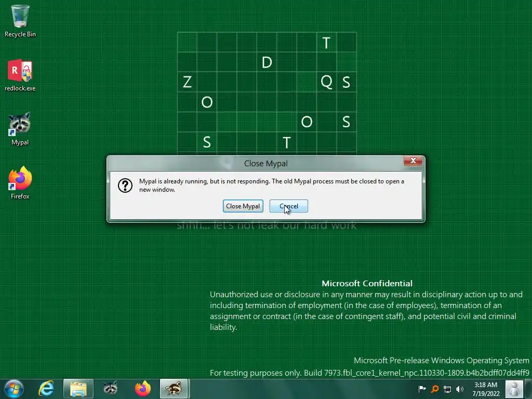Image resolution: width=532 pixels, height=399 pixels.
Task: Click the Close Mypal button in dialog
Action: click(x=243, y=206)
